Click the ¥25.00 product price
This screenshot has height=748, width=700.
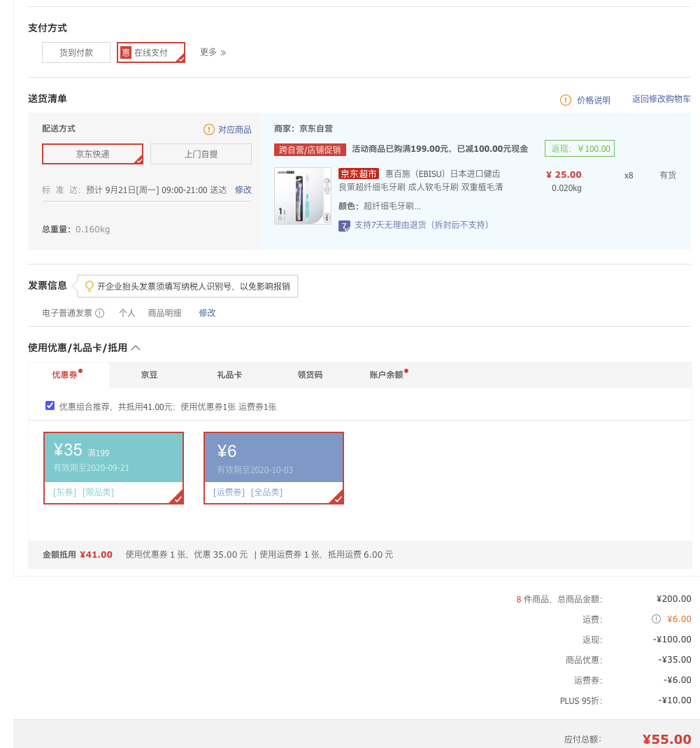point(564,175)
